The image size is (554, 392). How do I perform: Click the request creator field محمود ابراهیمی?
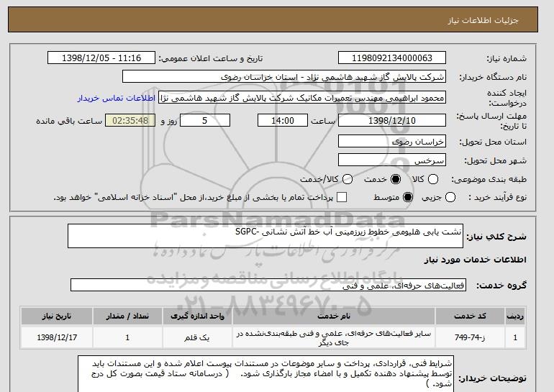[x=302, y=98]
